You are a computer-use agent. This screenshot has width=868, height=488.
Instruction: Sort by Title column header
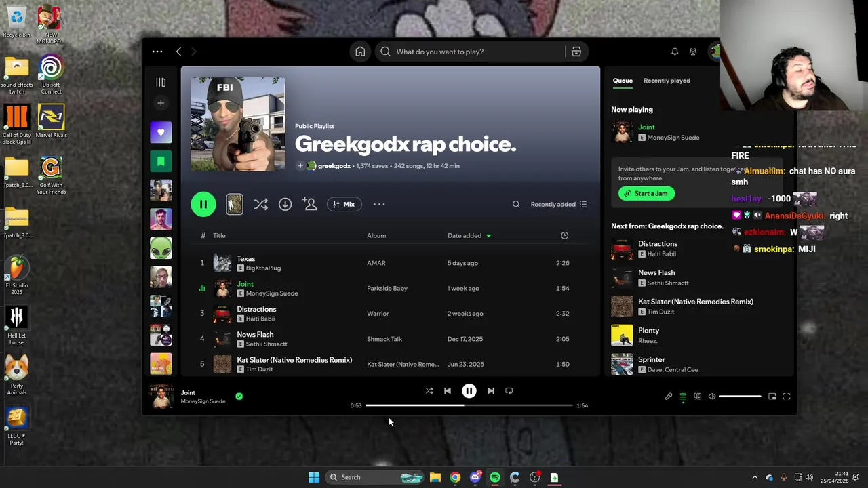(219, 235)
